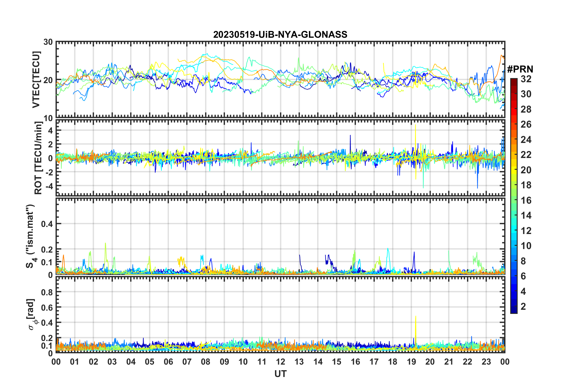Click x-axis tick label 23
561x392 pixels.
[x=486, y=362]
